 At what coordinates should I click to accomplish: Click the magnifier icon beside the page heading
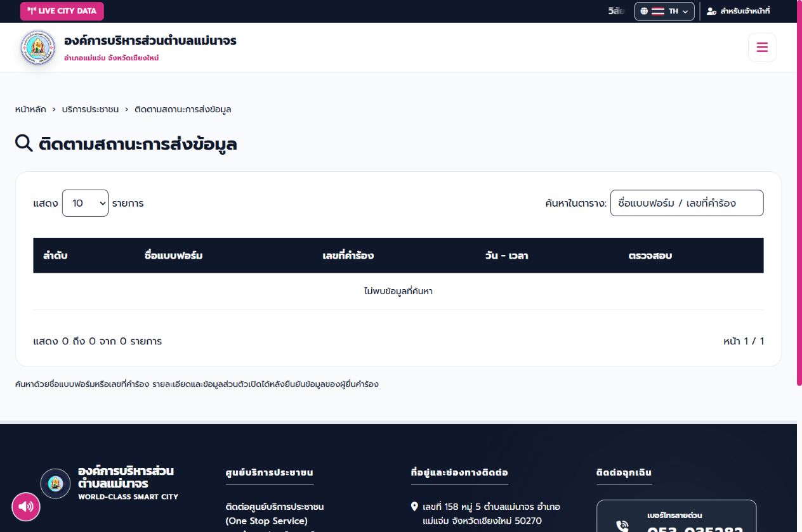coord(24,143)
